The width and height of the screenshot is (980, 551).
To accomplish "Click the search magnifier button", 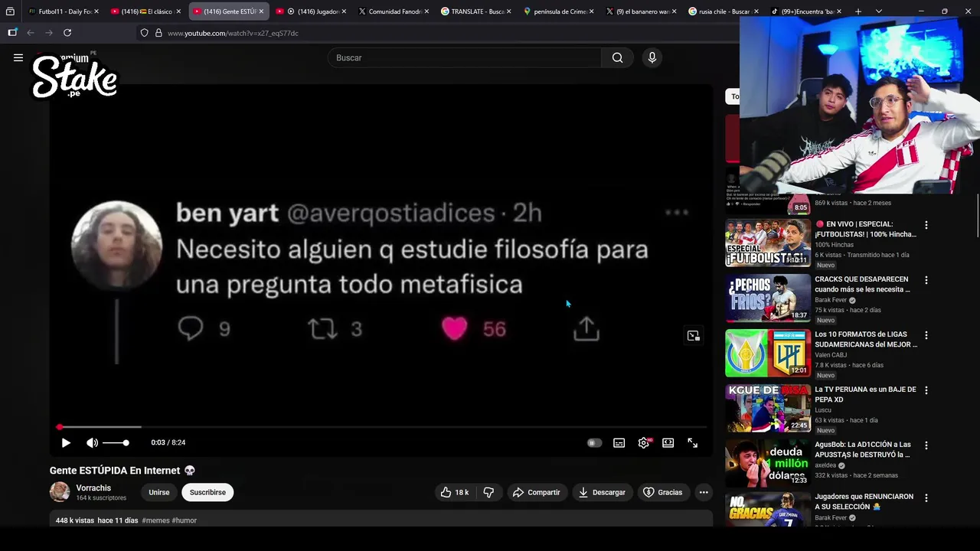I will point(617,57).
